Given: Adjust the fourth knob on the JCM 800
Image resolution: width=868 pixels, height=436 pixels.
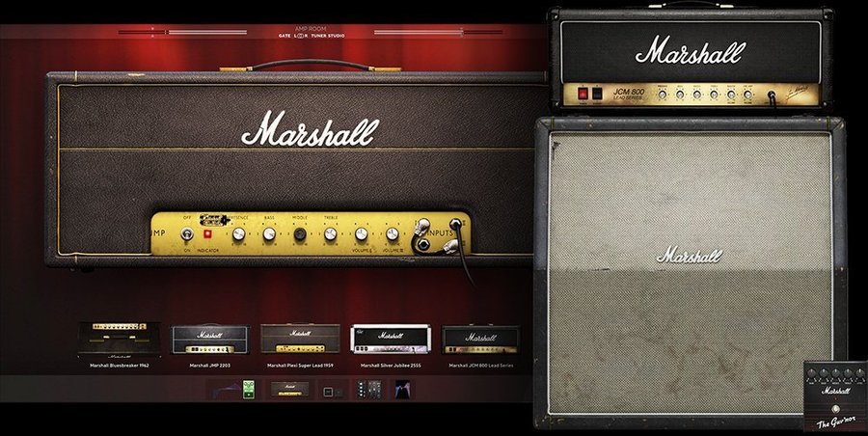Looking at the screenshot, I should [x=714, y=95].
